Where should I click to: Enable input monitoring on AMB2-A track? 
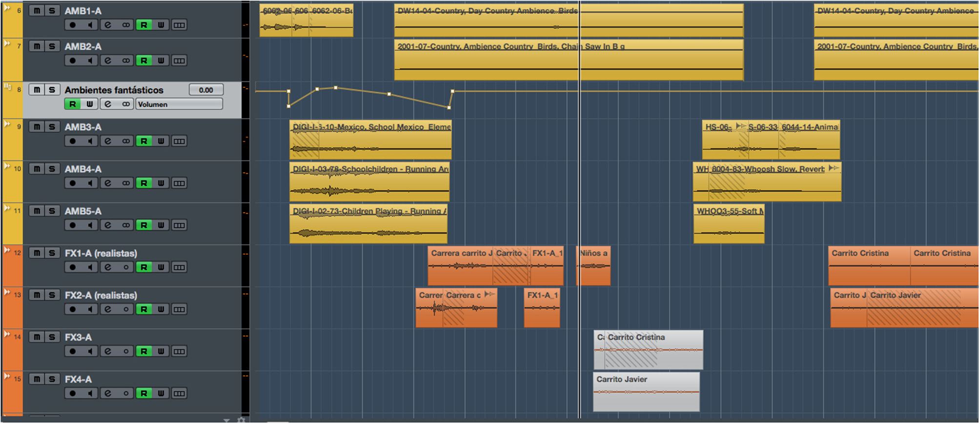[x=90, y=61]
